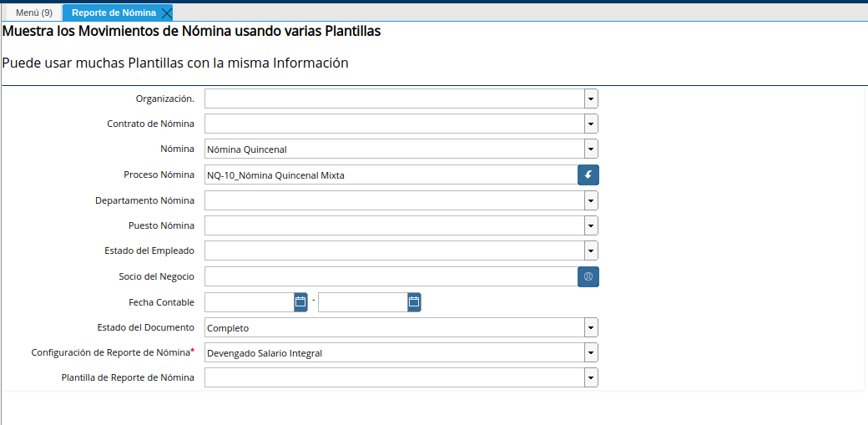
Task: Click the NQ-10_Nómina Quincenal Mixta field
Action: pos(391,175)
